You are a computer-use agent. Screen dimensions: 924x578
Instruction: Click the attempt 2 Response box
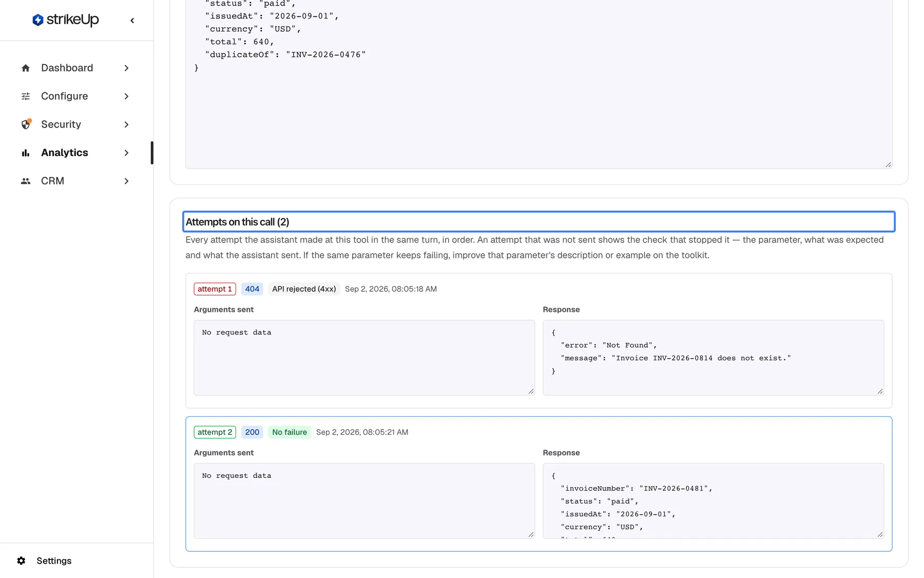click(x=713, y=501)
